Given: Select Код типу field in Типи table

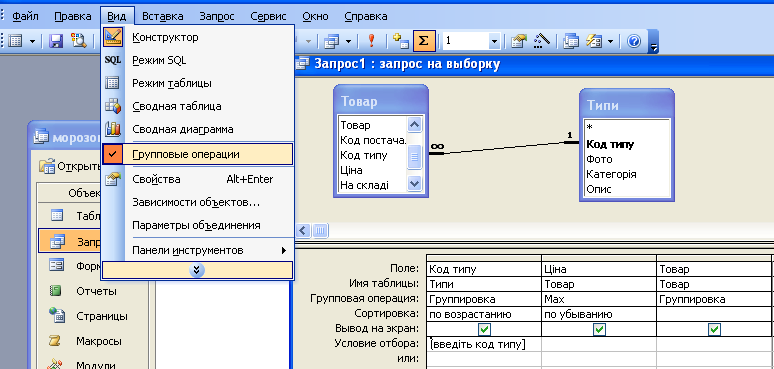Looking at the screenshot, I should [610, 145].
